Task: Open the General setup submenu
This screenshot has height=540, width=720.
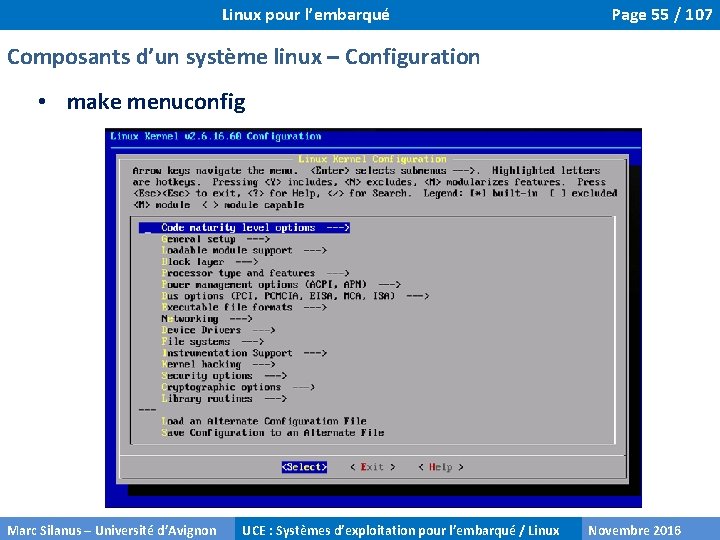Action: (215, 239)
